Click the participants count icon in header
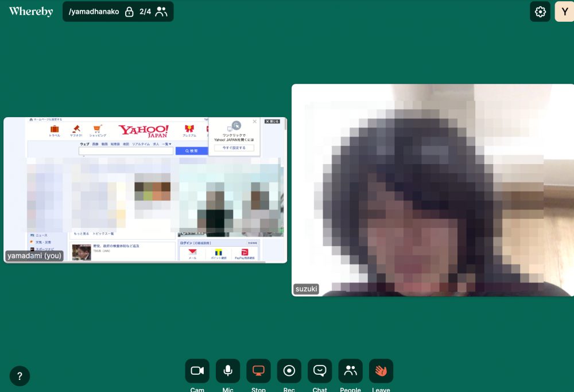 [161, 11]
